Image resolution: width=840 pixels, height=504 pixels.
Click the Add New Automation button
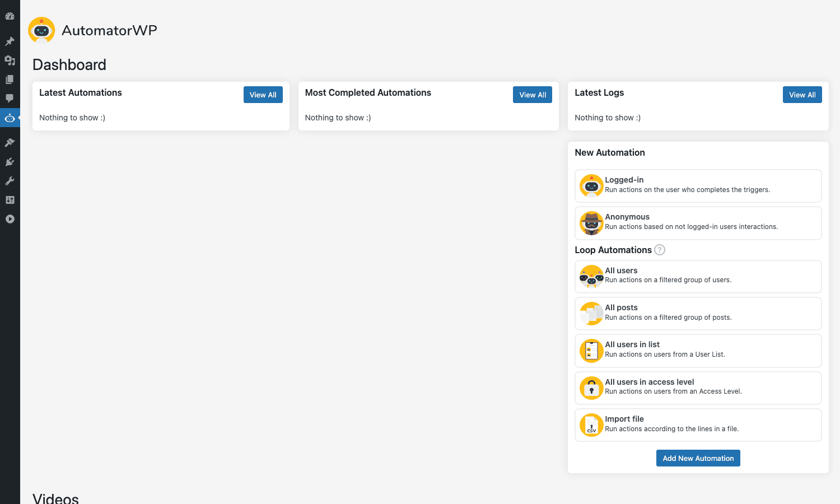point(698,458)
